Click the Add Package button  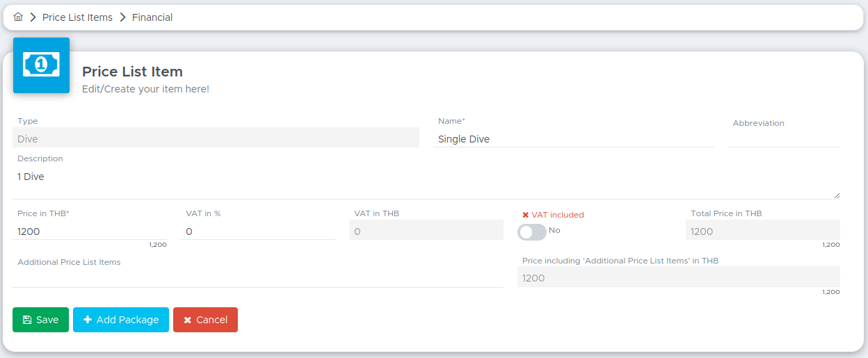point(121,320)
